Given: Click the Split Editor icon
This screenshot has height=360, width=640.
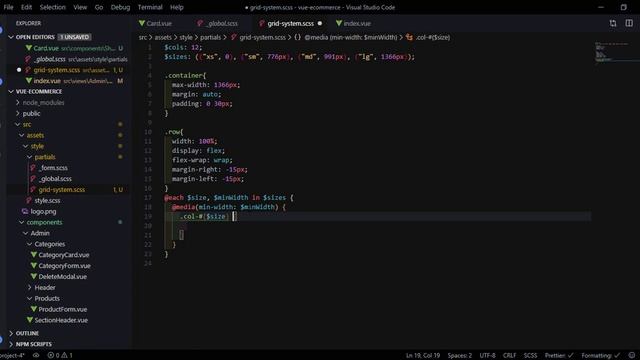Looking at the screenshot, I should coord(629,24).
